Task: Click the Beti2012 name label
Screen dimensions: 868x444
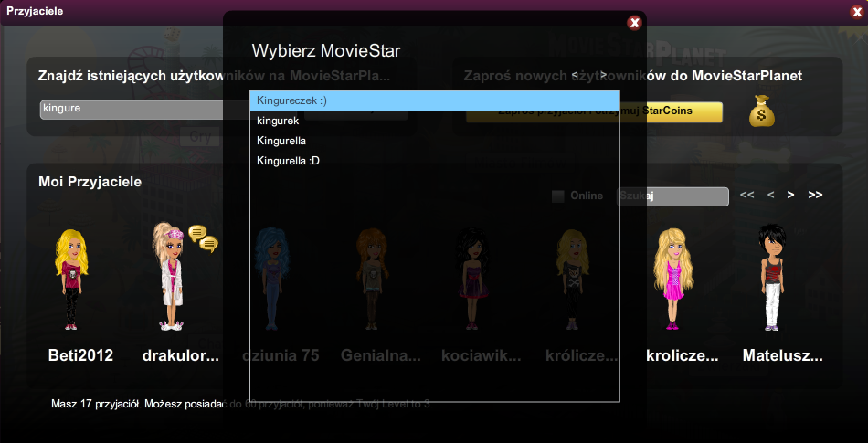Action: coord(80,355)
